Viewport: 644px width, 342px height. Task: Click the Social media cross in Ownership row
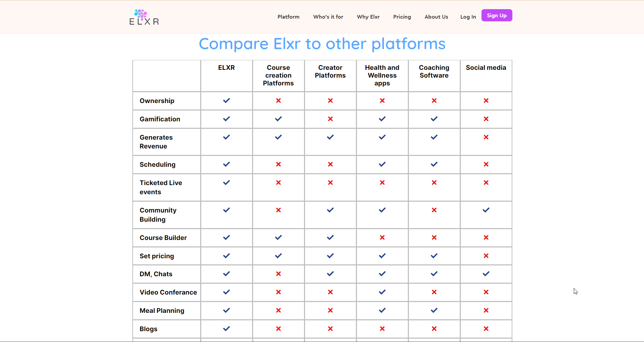pos(486,100)
